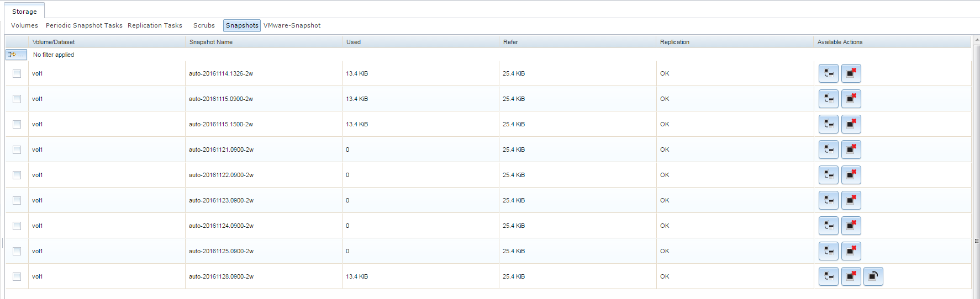Image resolution: width=980 pixels, height=299 pixels.
Task: Switch to the Volumes tab
Action: point(24,25)
